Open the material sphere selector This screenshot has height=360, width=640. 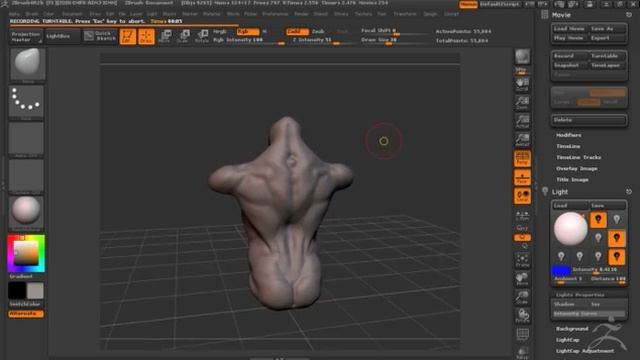coord(26,211)
